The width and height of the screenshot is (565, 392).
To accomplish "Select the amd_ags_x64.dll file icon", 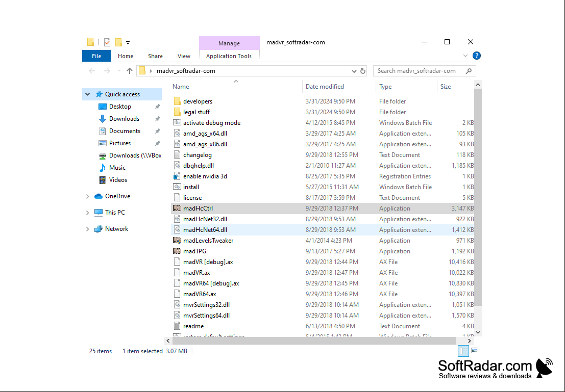I will coord(177,133).
